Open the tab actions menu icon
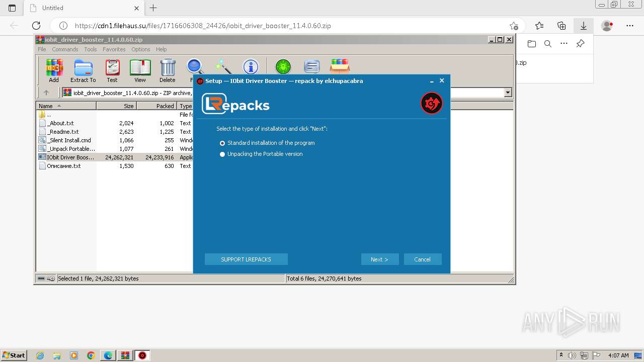Viewport: 644px width, 362px height. point(12,8)
